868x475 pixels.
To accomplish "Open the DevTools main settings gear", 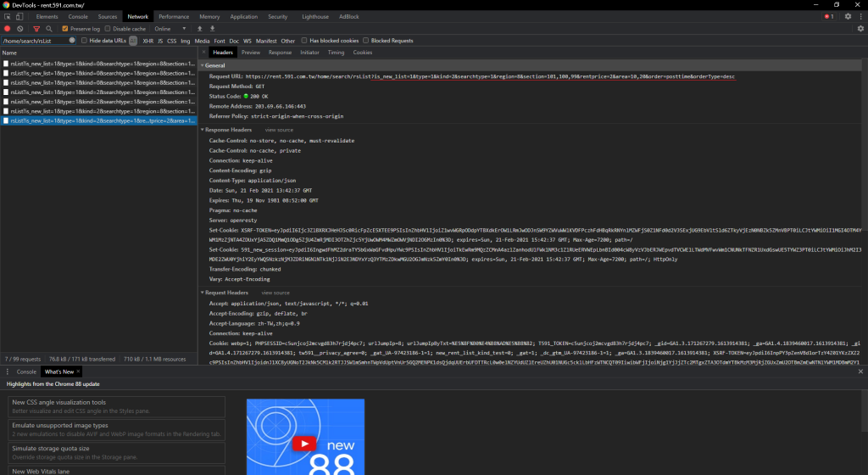I will coord(848,17).
